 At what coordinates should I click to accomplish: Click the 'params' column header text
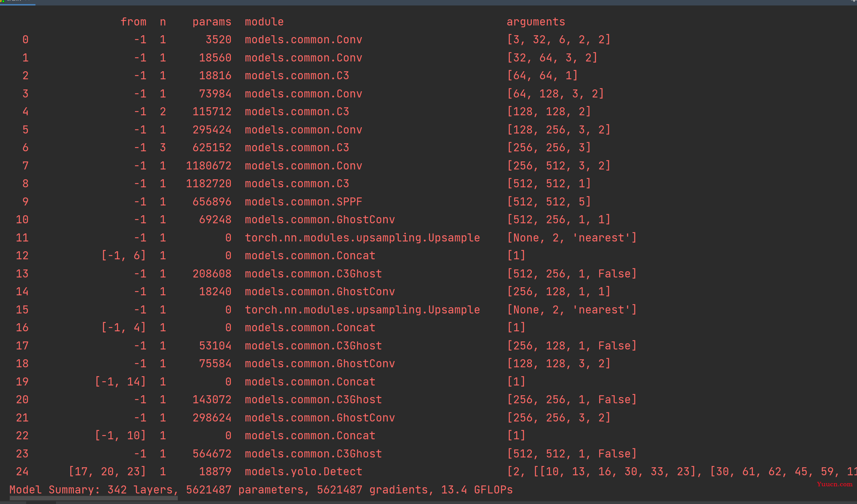[212, 22]
